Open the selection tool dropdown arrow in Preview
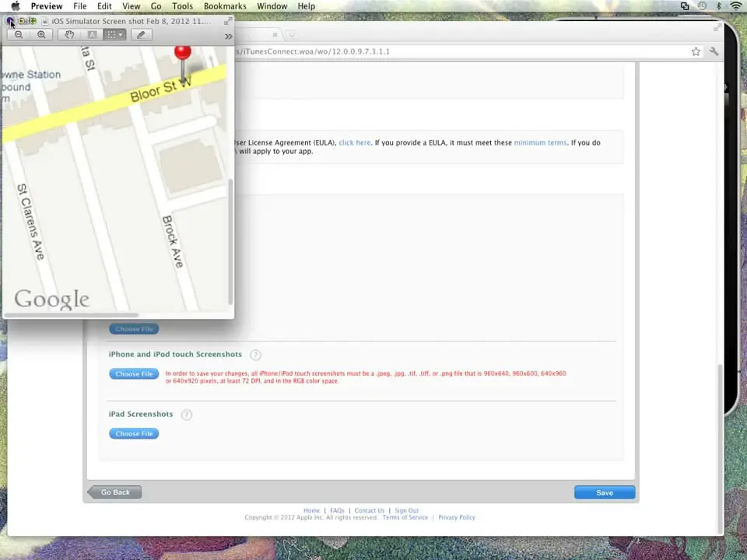Image resolution: width=747 pixels, height=560 pixels. pos(121,35)
